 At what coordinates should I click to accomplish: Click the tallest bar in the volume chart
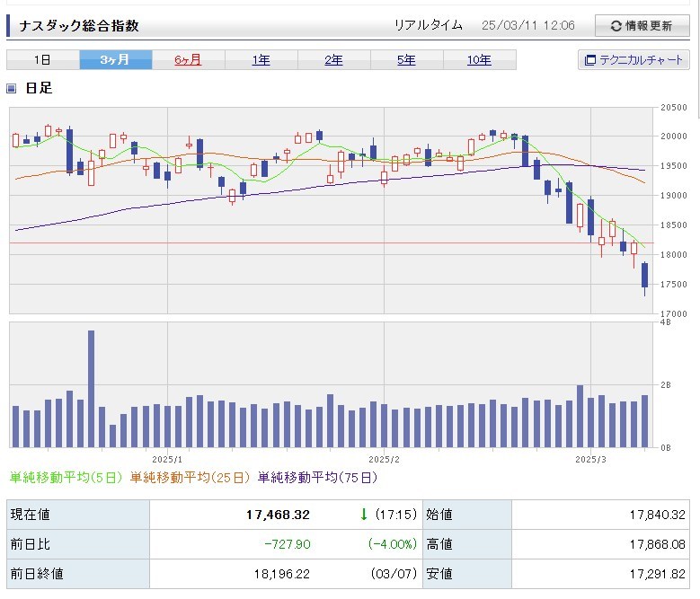click(x=92, y=388)
